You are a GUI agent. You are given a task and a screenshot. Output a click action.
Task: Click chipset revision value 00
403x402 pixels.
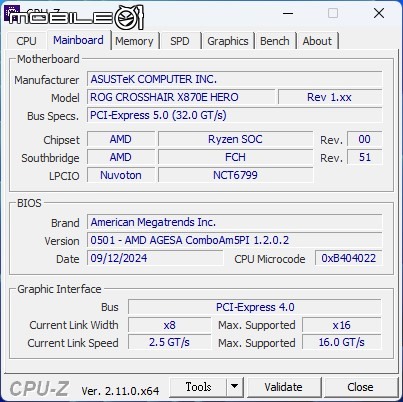pyautogui.click(x=364, y=139)
